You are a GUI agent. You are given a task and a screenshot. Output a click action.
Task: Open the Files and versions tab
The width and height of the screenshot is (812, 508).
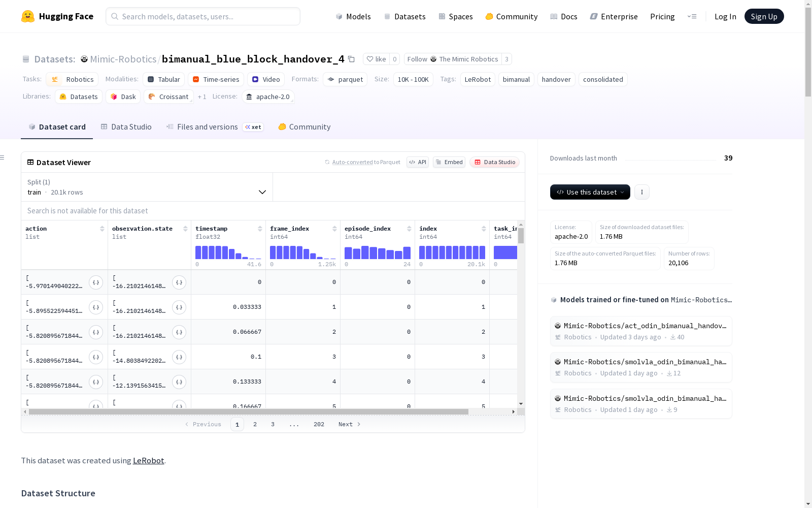(x=215, y=127)
